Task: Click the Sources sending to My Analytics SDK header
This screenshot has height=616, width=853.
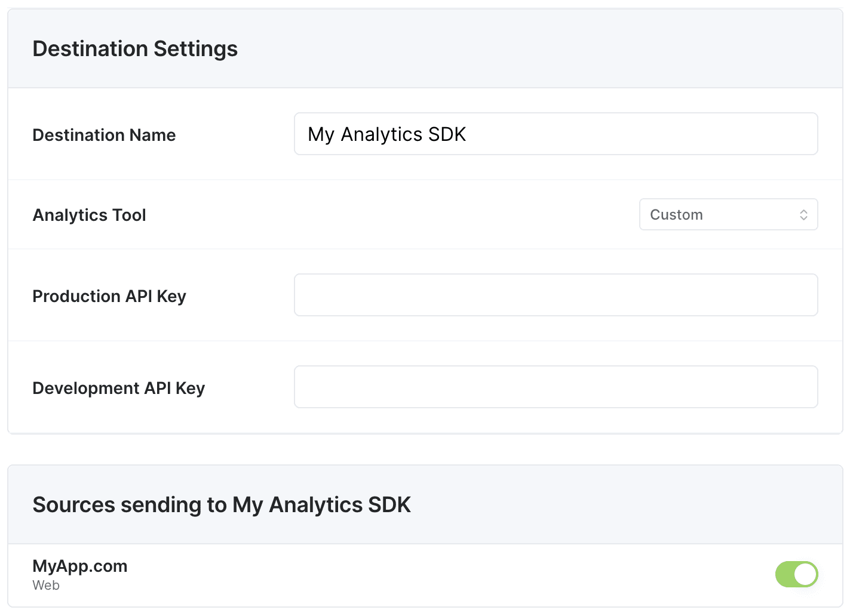Action: point(222,504)
